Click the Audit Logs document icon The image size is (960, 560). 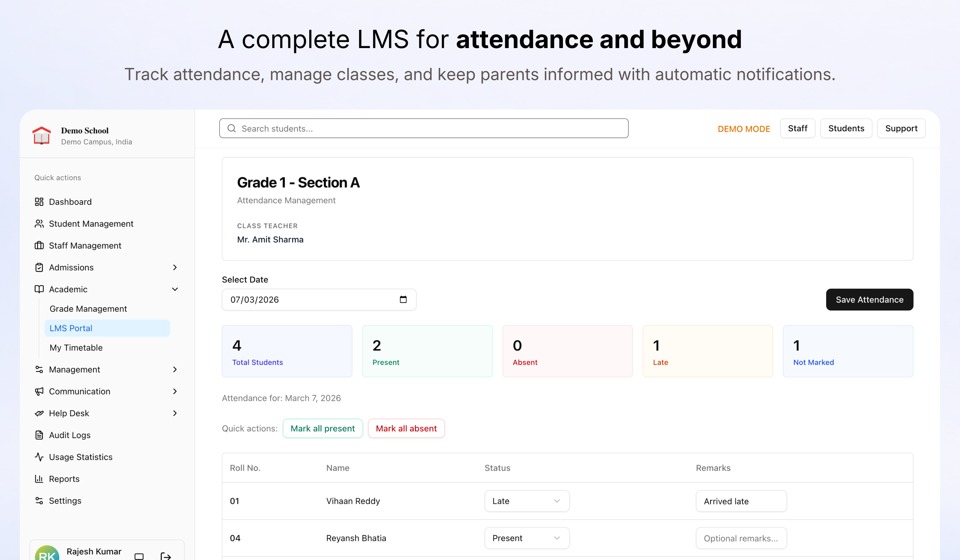click(39, 435)
